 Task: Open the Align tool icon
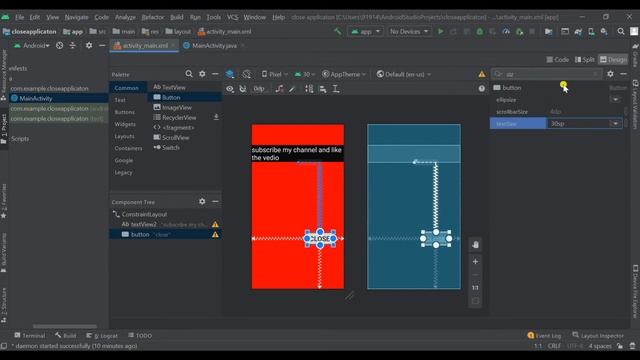322,89
